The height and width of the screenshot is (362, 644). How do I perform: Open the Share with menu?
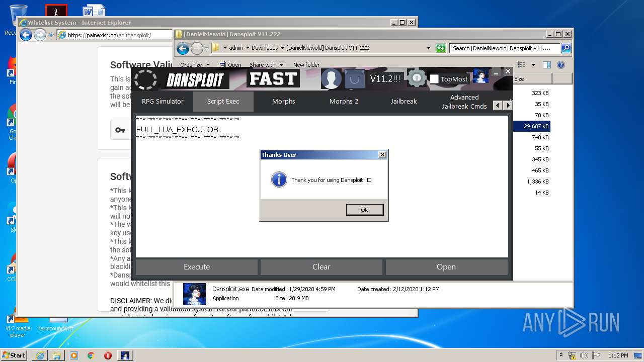point(266,65)
